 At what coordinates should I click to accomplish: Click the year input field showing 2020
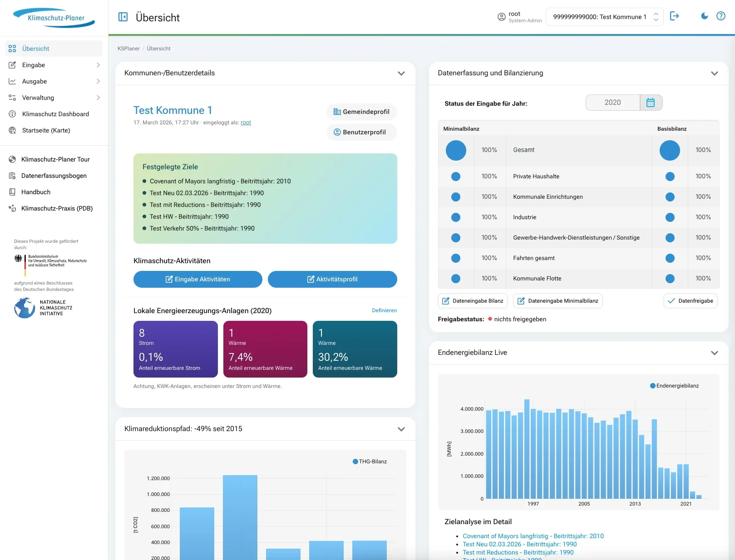pos(612,103)
